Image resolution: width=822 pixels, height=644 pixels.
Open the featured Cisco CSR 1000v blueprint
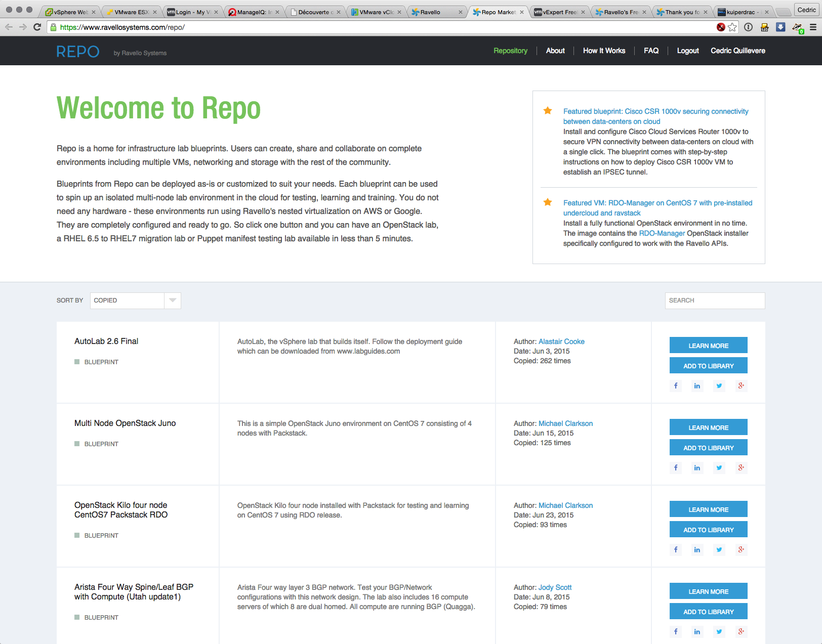pos(655,116)
